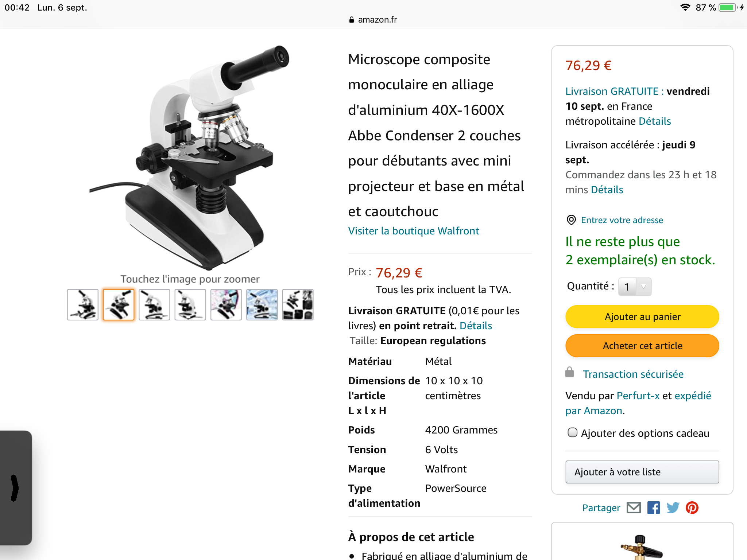Share product on Twitter bird icon
747x560 pixels.
pos(673,507)
